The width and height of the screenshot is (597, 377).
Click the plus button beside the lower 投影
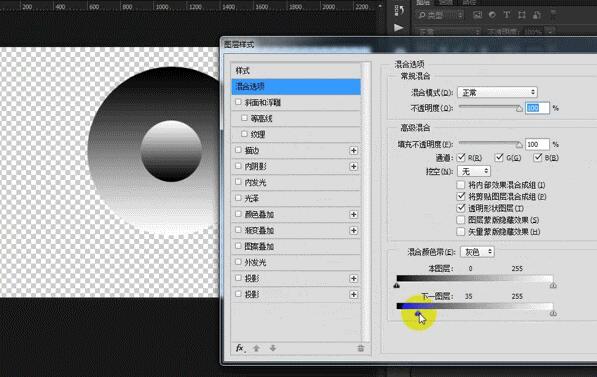pos(353,294)
